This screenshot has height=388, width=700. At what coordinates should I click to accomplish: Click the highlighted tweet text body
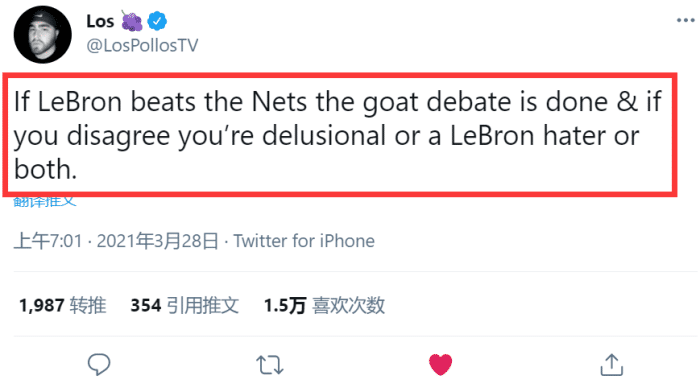click(x=340, y=135)
